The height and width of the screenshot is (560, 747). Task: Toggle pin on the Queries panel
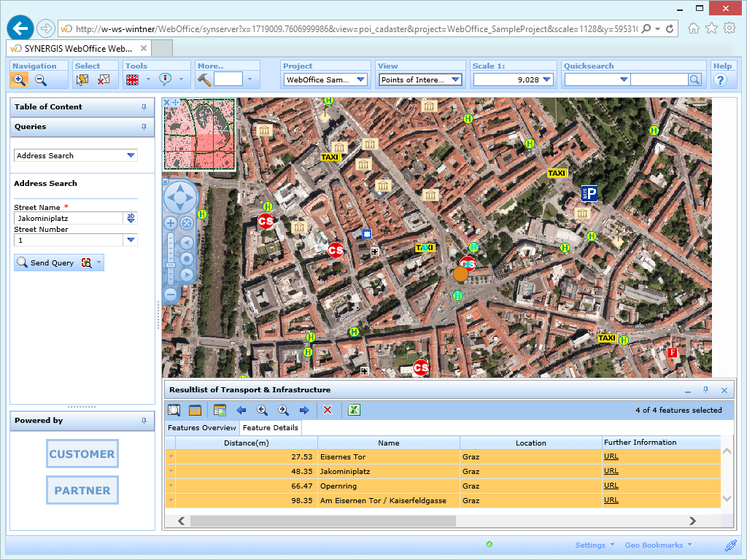tap(144, 127)
